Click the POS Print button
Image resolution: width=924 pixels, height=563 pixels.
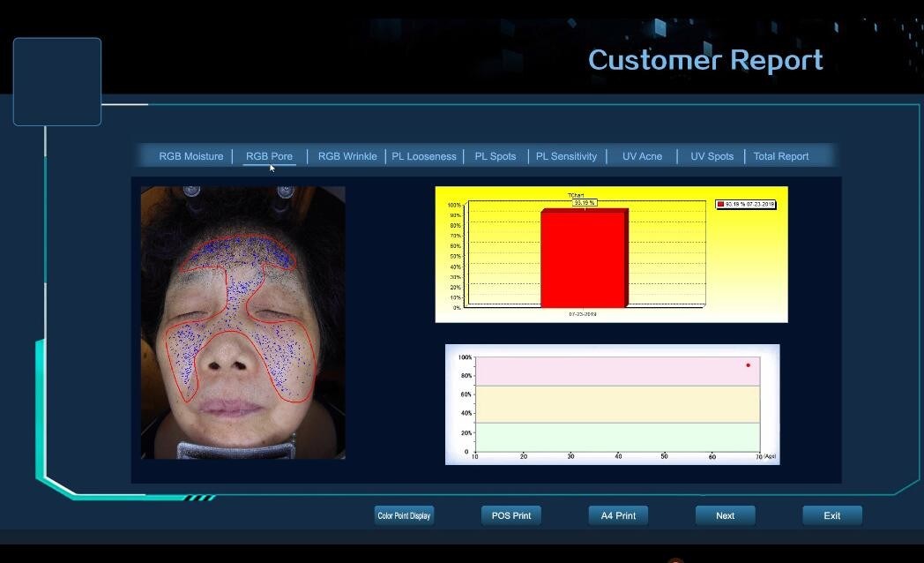[511, 515]
